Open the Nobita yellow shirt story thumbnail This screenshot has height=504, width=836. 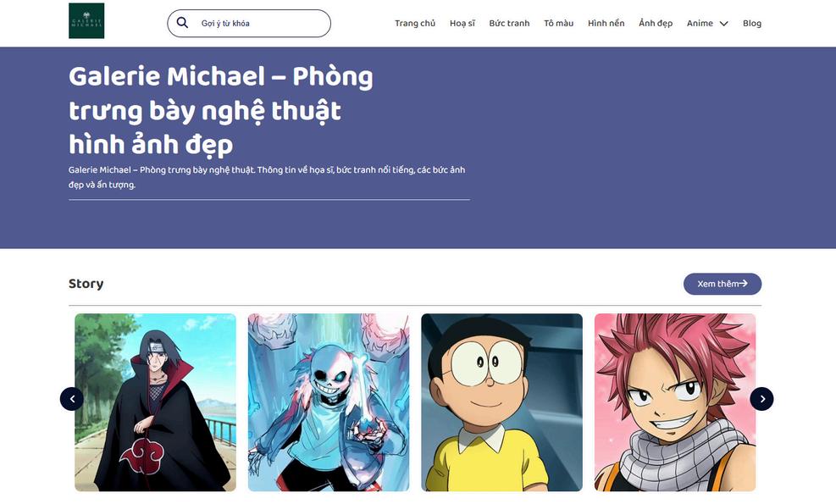click(x=501, y=402)
